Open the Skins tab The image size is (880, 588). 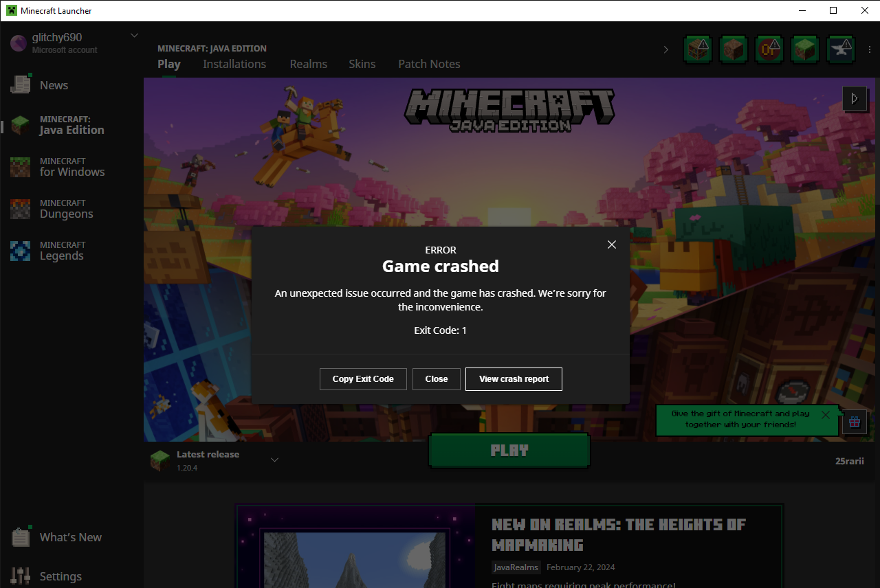362,64
